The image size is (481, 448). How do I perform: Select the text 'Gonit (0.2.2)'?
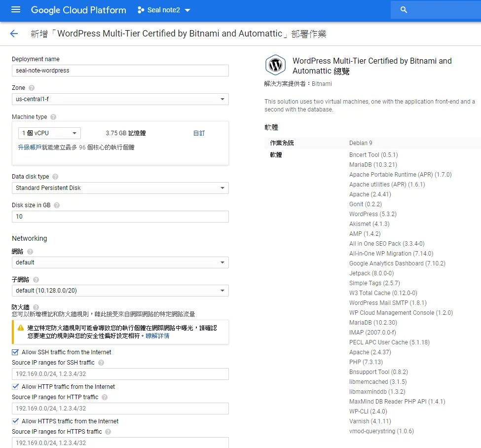(366, 204)
